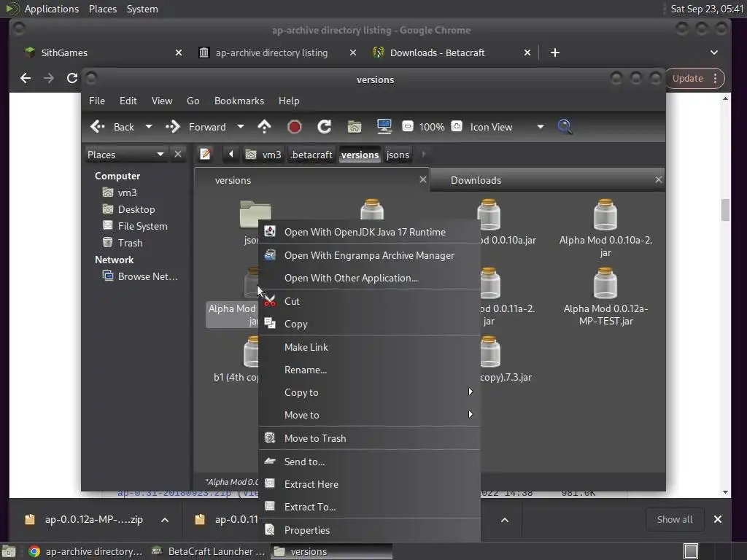Click the scissors Cut icon
The height and width of the screenshot is (560, 747).
click(270, 301)
